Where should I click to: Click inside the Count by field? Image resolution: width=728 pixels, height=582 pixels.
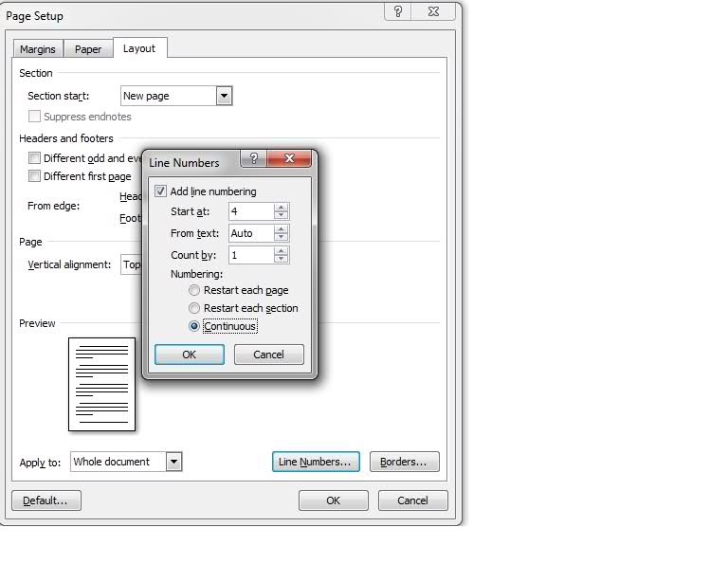point(250,255)
